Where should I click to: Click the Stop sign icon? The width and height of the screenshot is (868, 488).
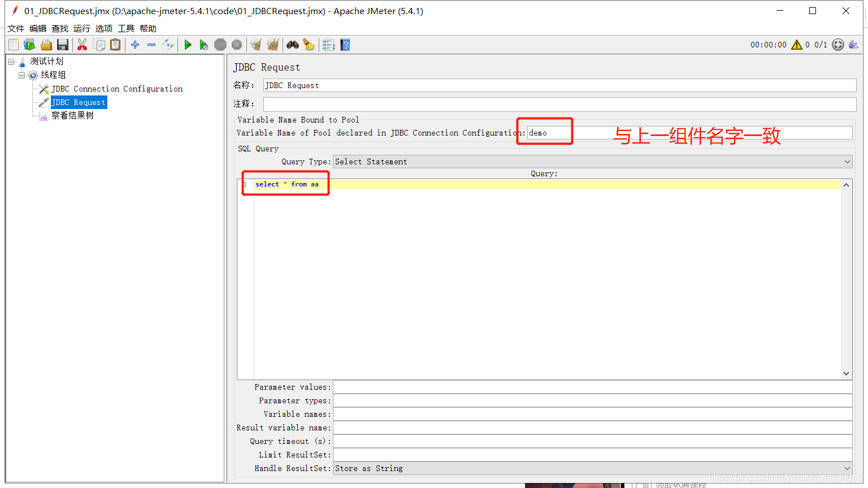pyautogui.click(x=220, y=45)
